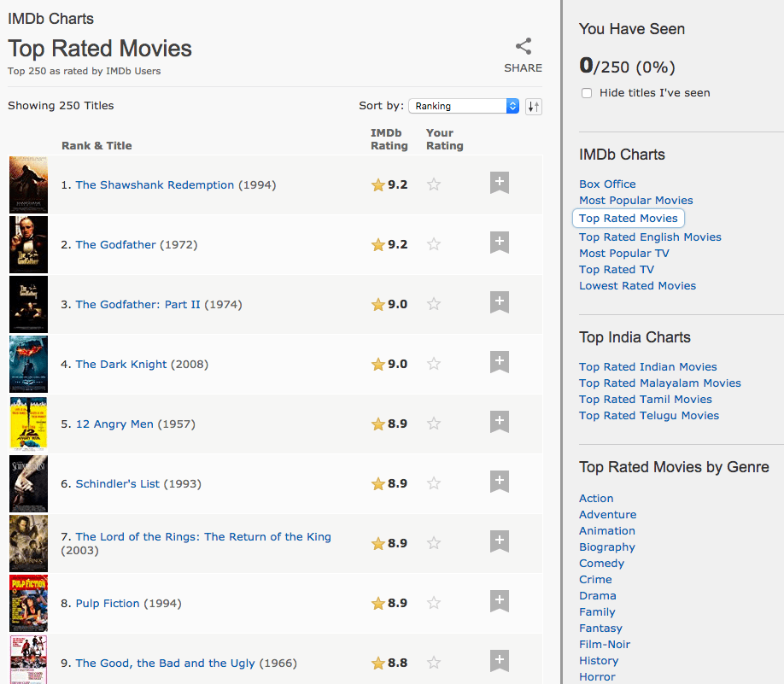Switch to the Top Rated TV chart
The height and width of the screenshot is (684, 784).
pos(617,269)
